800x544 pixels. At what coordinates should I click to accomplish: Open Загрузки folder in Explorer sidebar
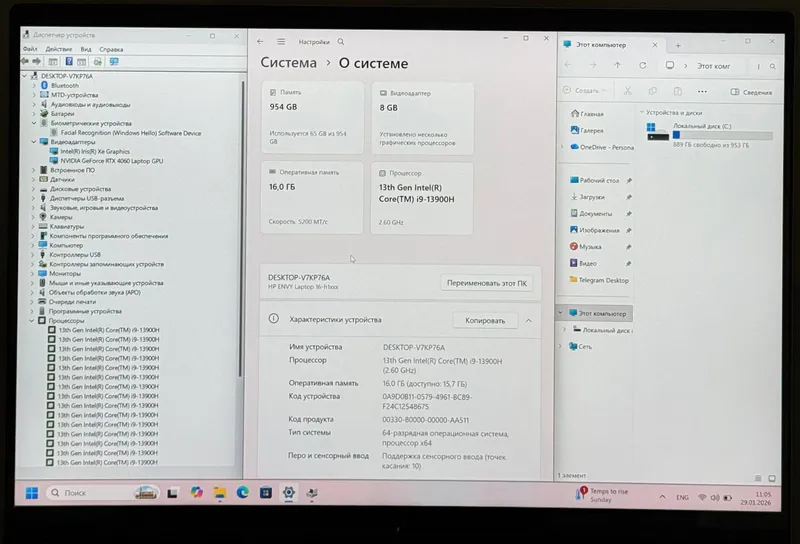click(587, 196)
